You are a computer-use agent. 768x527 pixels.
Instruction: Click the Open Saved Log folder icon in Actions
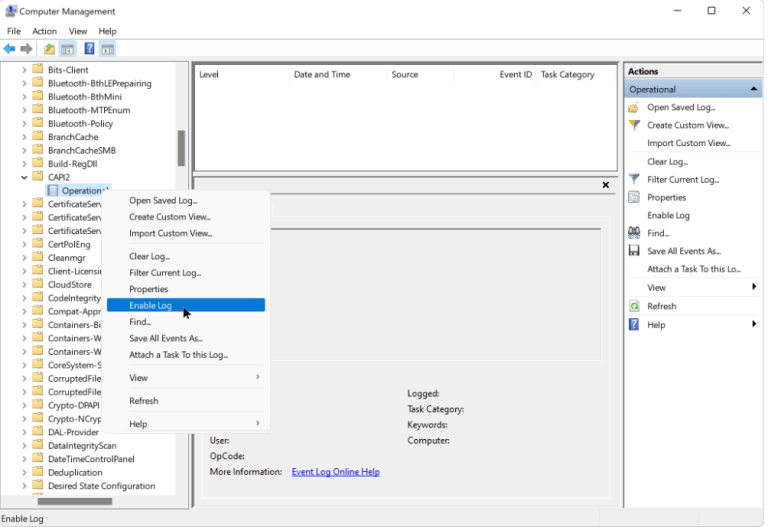[x=634, y=107]
